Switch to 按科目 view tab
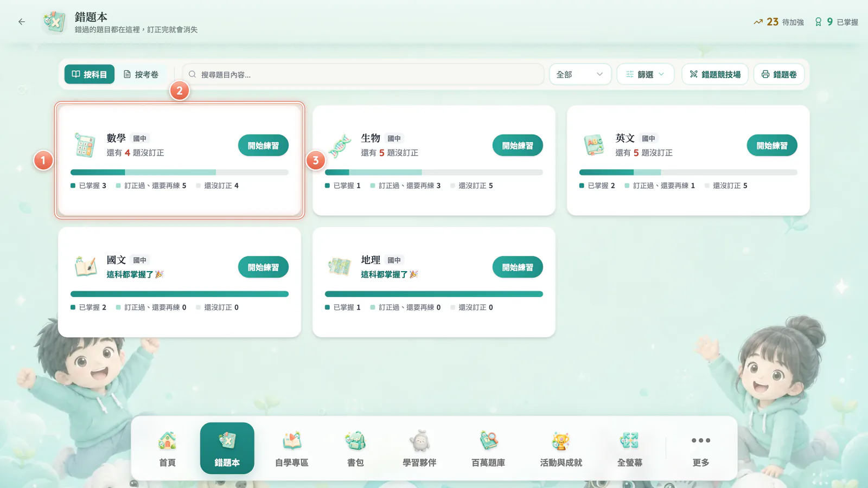 click(90, 74)
